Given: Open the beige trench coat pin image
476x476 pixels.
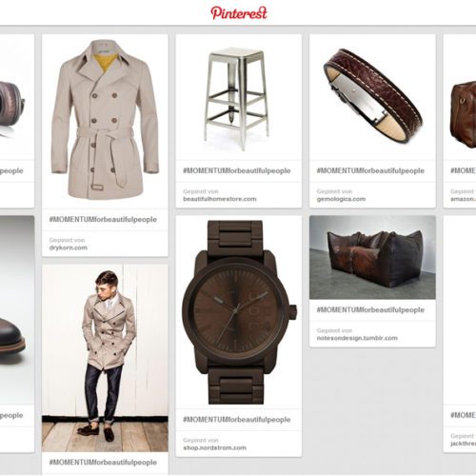Looking at the screenshot, I should point(105,121).
